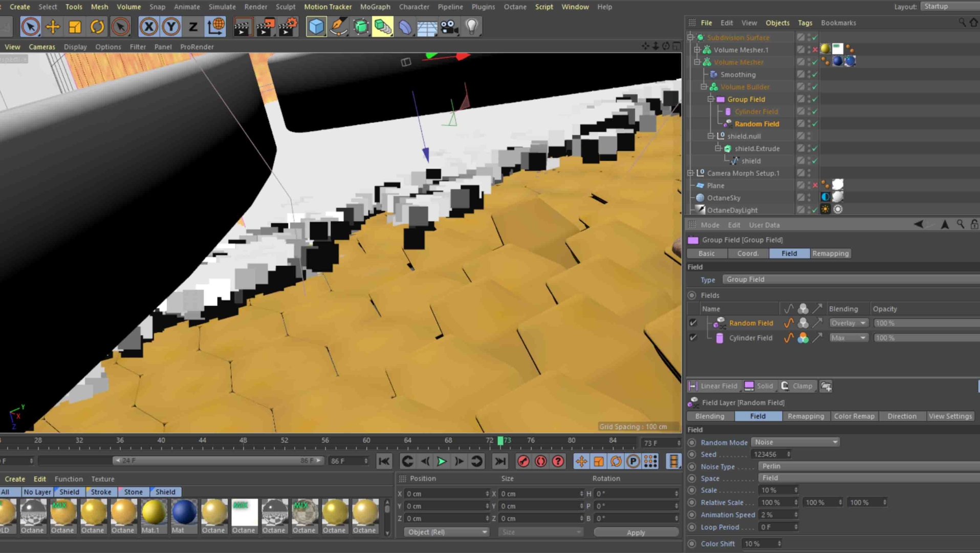Click the Render View icon
This screenshot has height=553, width=980.
click(x=242, y=27)
